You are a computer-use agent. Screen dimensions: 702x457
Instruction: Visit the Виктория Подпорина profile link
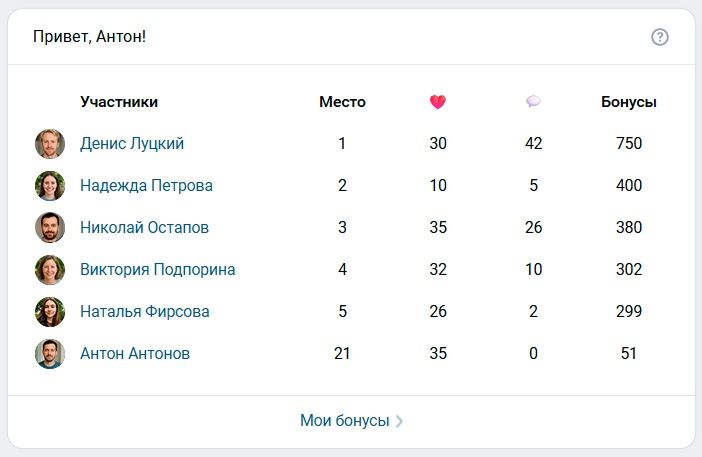[158, 270]
